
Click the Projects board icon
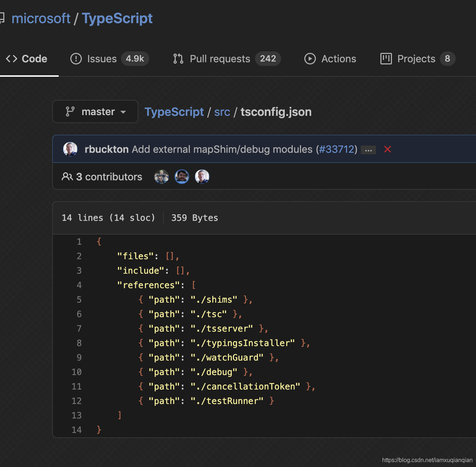pos(386,59)
